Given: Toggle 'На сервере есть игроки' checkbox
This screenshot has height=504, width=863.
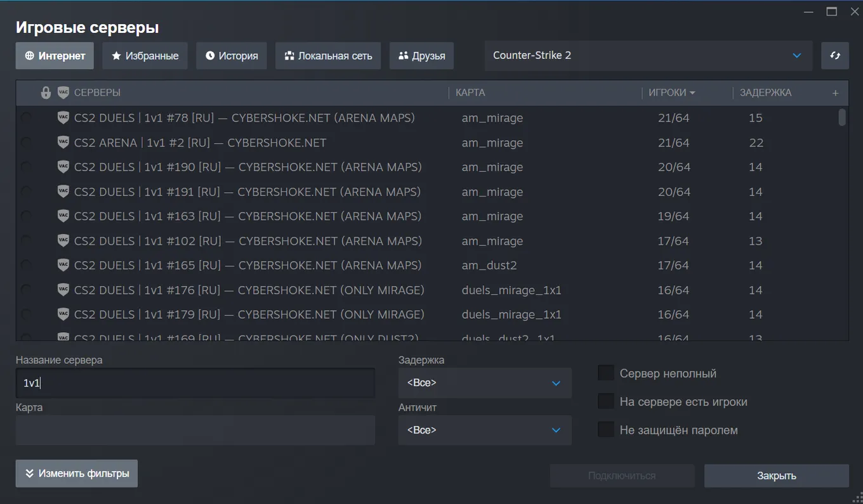Looking at the screenshot, I should tap(606, 401).
